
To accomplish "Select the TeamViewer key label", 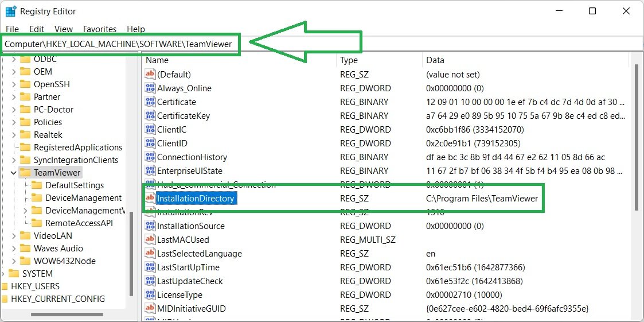I will pyautogui.click(x=57, y=173).
